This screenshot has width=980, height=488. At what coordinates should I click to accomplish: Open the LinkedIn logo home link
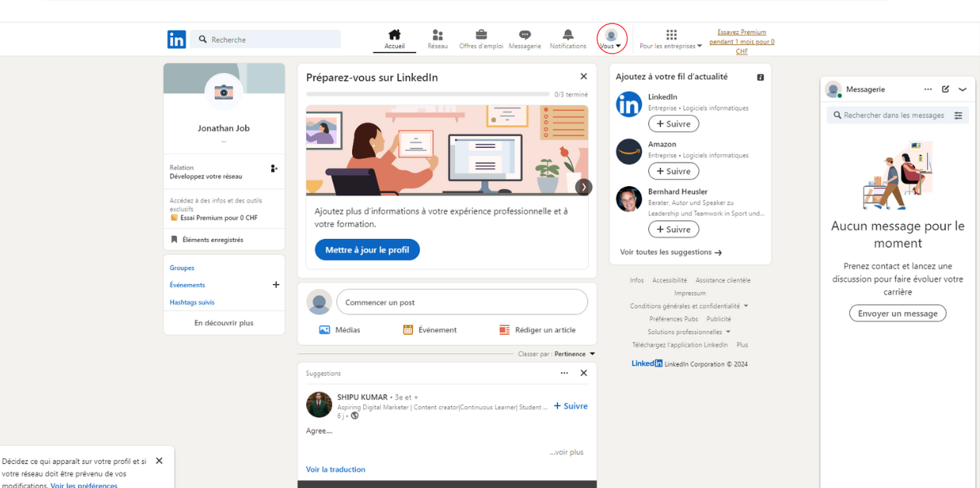(x=176, y=40)
